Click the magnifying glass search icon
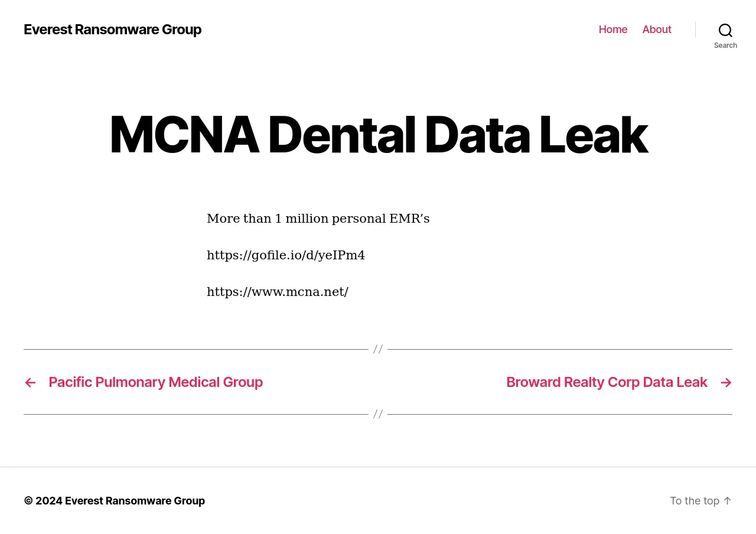Screen dimensions: 756x534 coord(725,30)
